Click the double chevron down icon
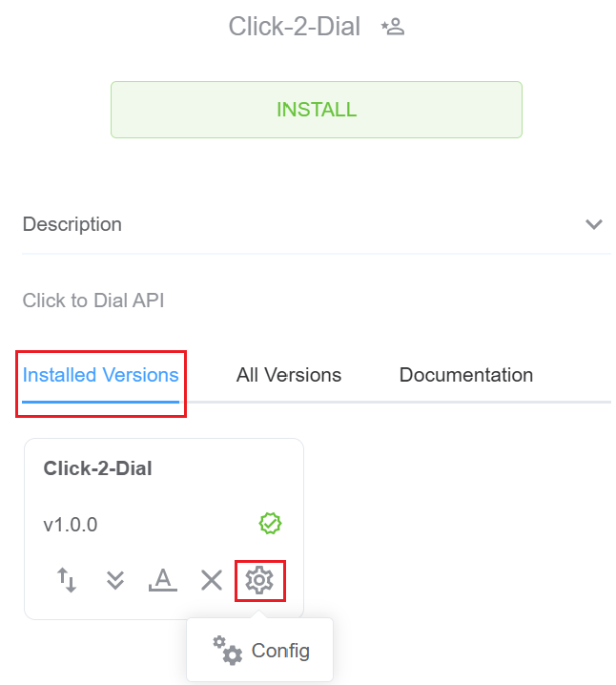 click(x=115, y=579)
